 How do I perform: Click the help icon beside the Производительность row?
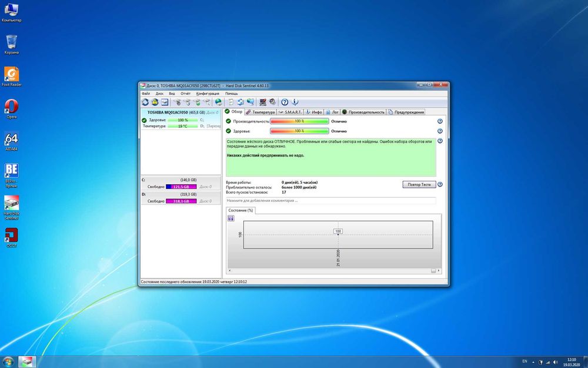click(x=440, y=121)
